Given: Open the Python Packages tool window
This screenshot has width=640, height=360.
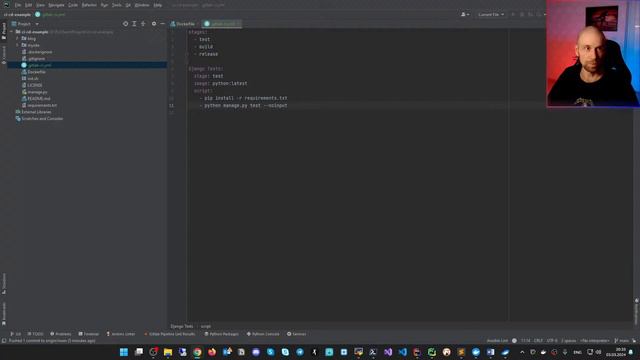Looking at the screenshot, I should pyautogui.click(x=221, y=334).
